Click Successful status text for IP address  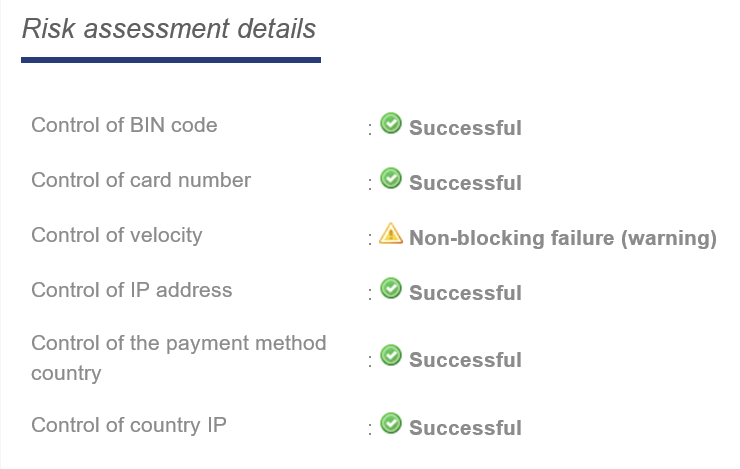[x=465, y=293]
